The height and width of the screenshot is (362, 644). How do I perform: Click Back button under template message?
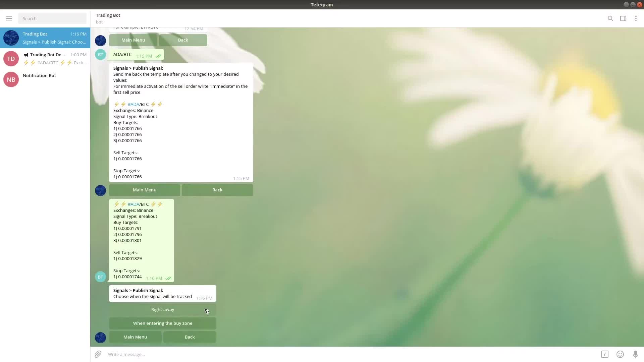click(x=217, y=190)
